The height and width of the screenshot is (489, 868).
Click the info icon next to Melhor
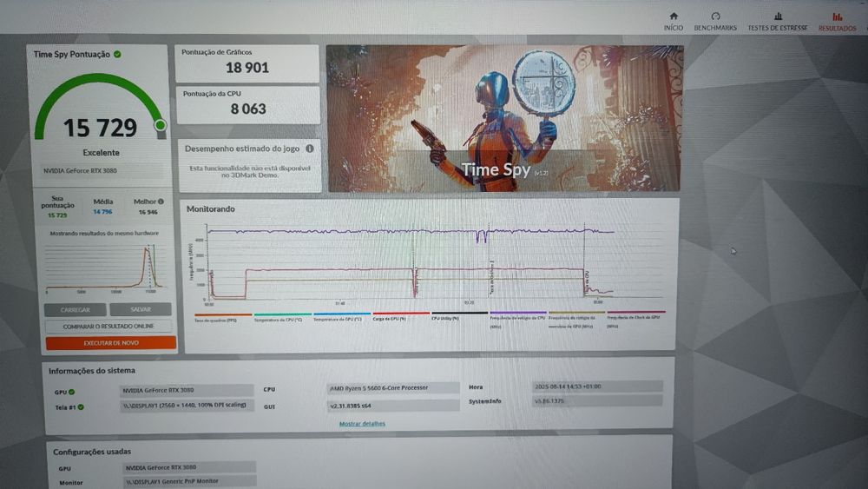pos(161,202)
